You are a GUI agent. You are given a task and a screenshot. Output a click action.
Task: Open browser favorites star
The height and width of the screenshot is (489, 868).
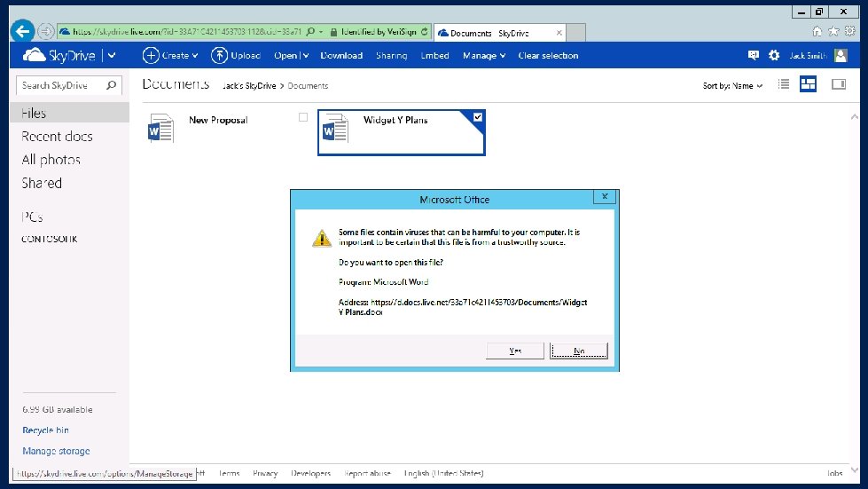833,32
